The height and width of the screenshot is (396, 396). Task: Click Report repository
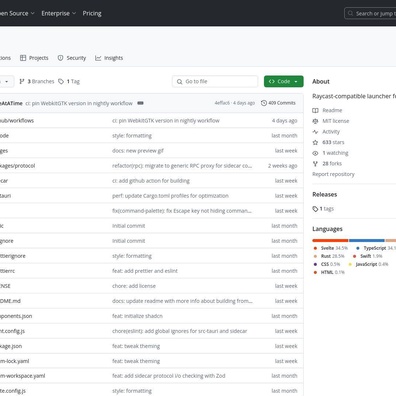pyautogui.click(x=333, y=174)
